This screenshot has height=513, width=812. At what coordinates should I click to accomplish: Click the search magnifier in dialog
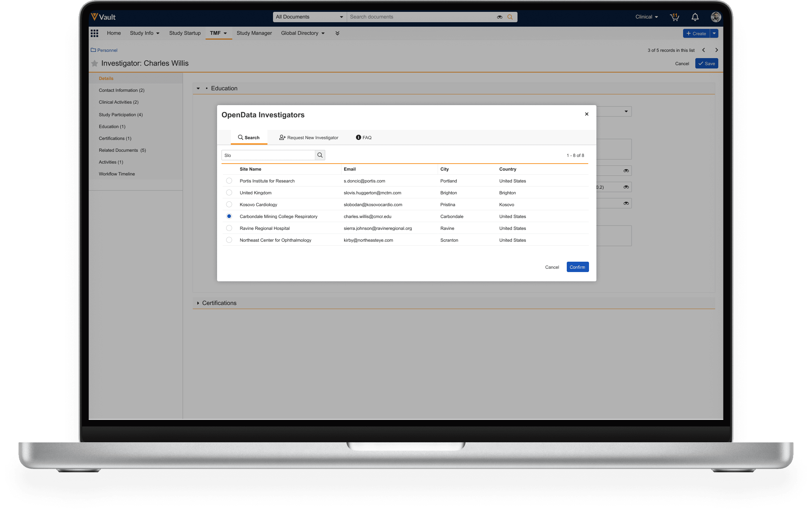coord(320,155)
